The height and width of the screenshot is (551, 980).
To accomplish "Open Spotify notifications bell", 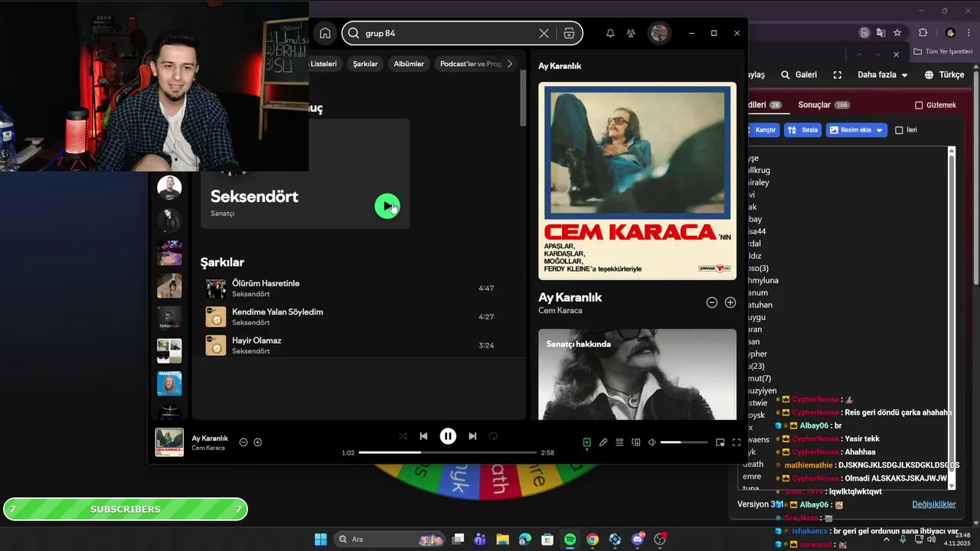I will 610,33.
